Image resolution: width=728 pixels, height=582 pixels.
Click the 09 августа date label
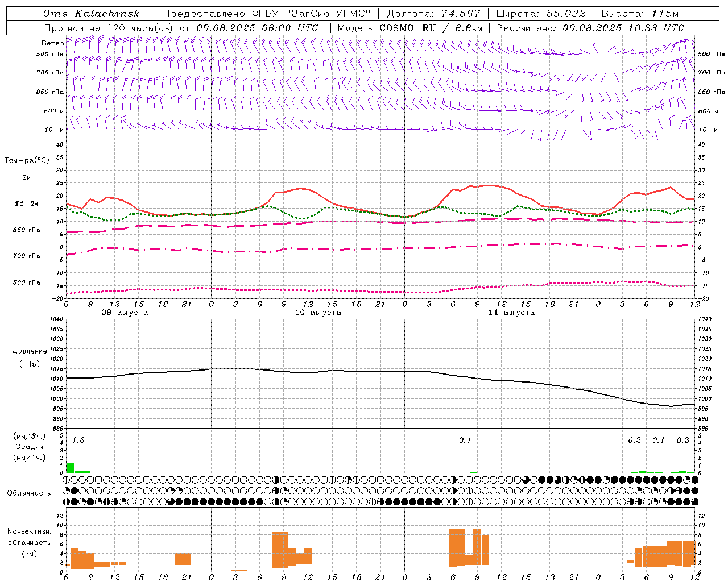[x=125, y=313]
